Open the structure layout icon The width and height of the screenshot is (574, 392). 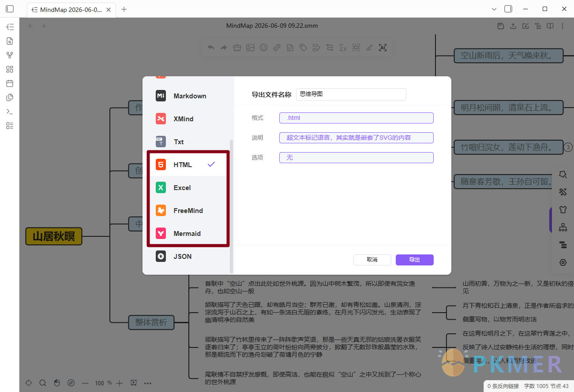click(563, 228)
